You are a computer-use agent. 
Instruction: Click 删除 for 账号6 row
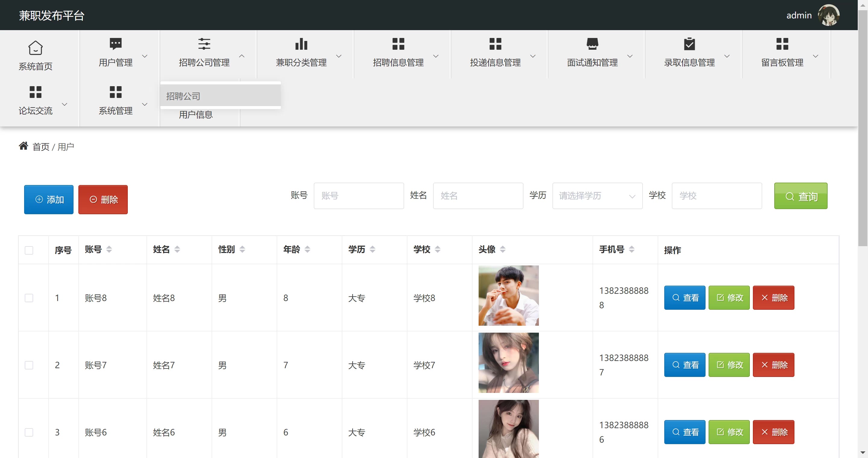(773, 432)
